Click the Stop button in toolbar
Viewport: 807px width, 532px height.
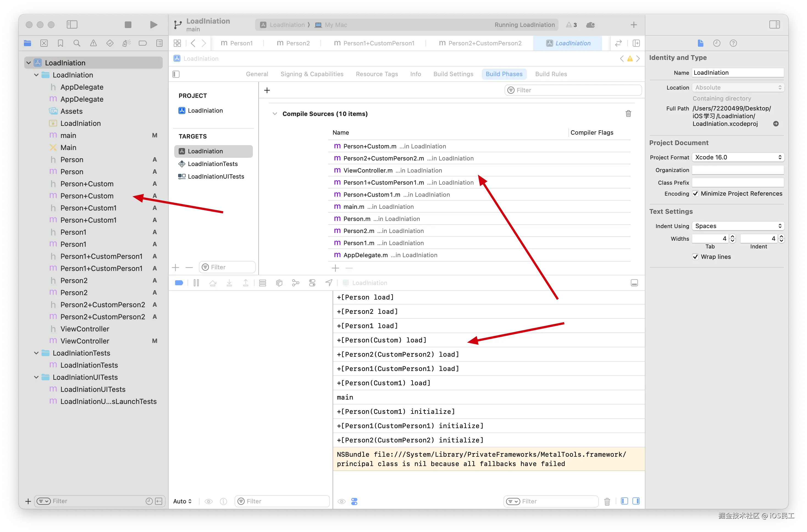click(128, 24)
